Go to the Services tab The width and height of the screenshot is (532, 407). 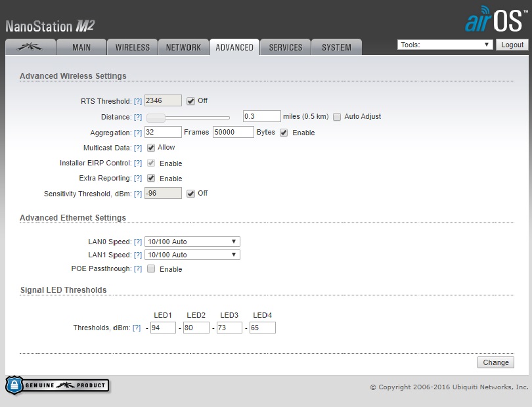click(x=286, y=47)
